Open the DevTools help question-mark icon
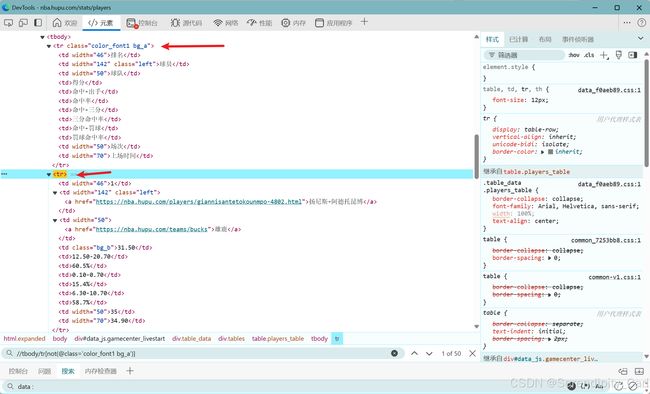 click(x=641, y=22)
